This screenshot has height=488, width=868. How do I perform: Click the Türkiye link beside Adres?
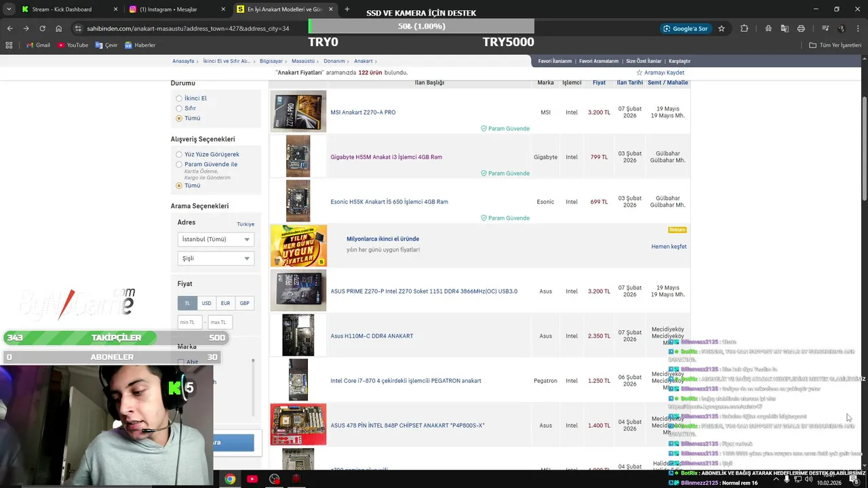pyautogui.click(x=245, y=224)
